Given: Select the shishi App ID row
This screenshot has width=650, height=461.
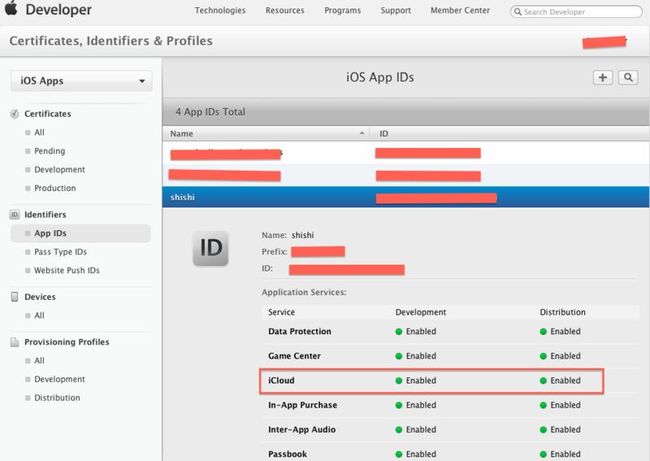Looking at the screenshot, I should click(x=406, y=197).
